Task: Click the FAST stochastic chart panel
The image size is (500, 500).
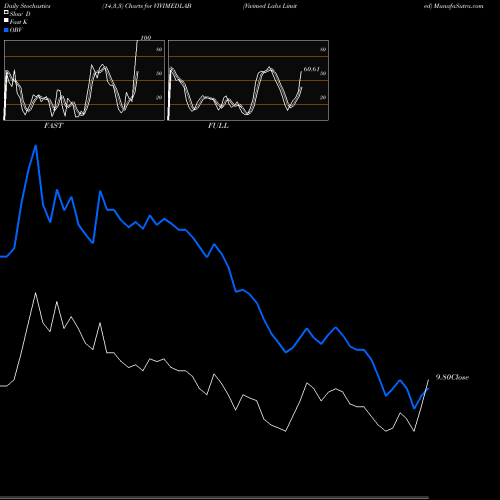Action: click(84, 80)
